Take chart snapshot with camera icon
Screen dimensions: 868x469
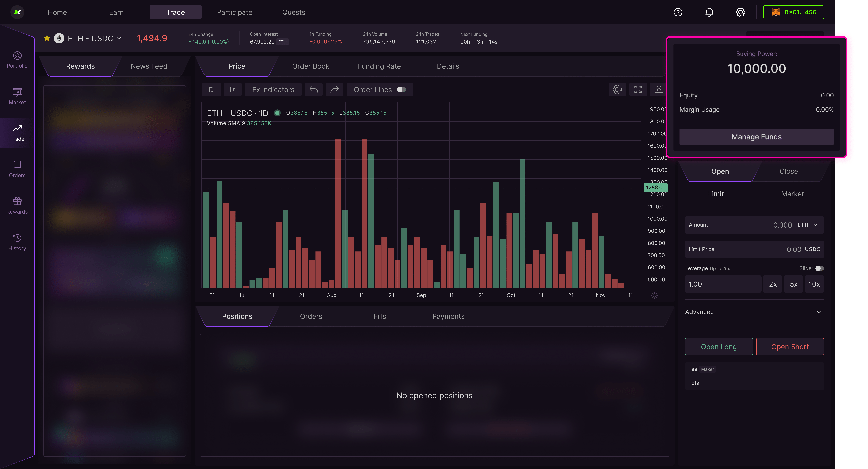click(658, 90)
